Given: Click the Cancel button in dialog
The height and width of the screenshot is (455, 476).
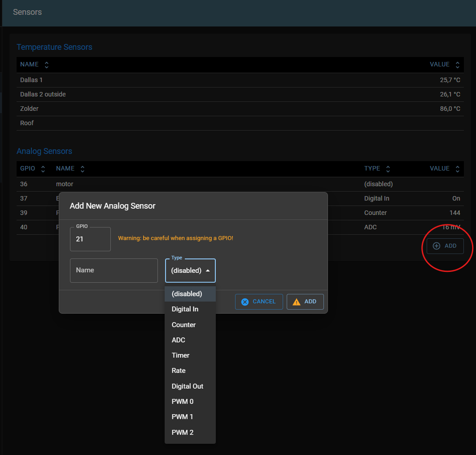Looking at the screenshot, I should (258, 302).
